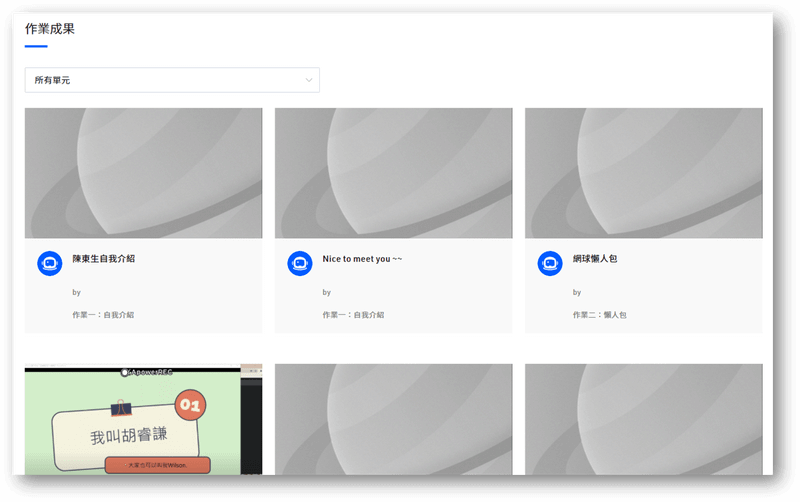800x502 pixels.
Task: Click avatar icon beside 陳東生自我介紹
Action: click(x=50, y=263)
